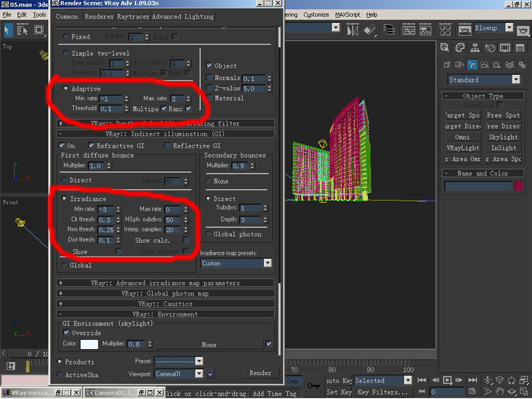Create a VRayLight object
Screen dimensions: 532x399
(463, 148)
